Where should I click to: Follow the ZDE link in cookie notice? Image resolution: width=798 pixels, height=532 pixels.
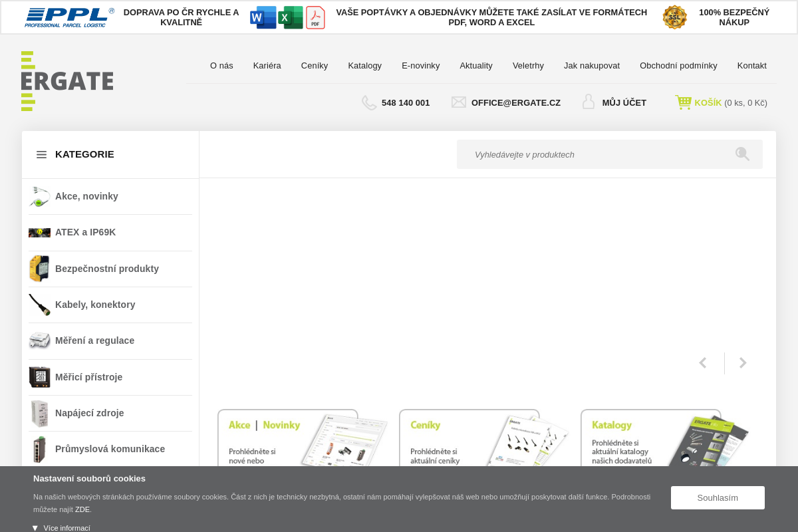click(x=82, y=509)
